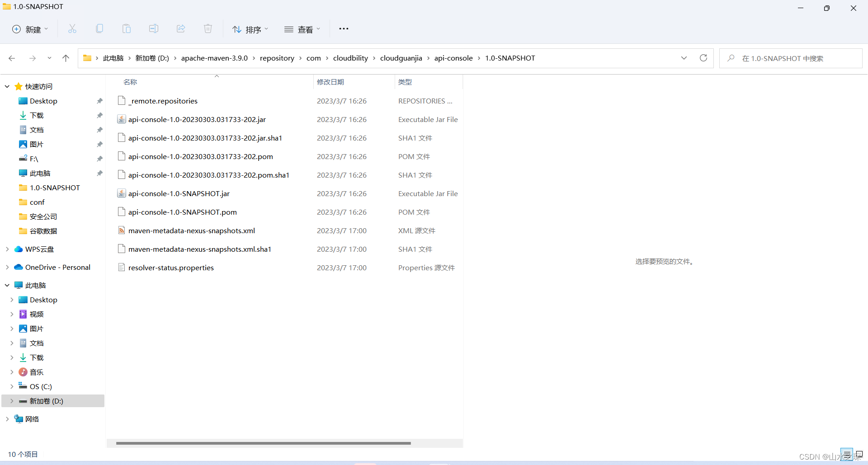The height and width of the screenshot is (465, 868).
Task: Click the Cut scissors icon in toolbar
Action: [72, 29]
